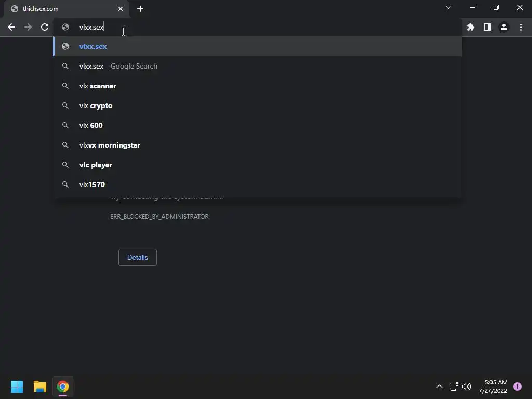Screen dimensions: 532x399
Task: Select the 'vlc player' suggestion
Action: (258, 165)
